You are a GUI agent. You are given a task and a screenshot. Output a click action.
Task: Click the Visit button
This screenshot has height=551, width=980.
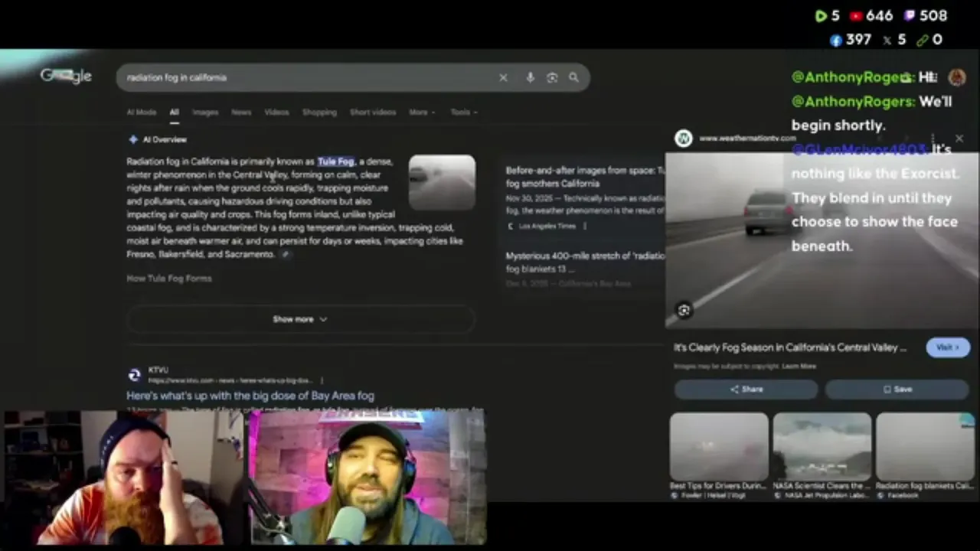click(948, 347)
